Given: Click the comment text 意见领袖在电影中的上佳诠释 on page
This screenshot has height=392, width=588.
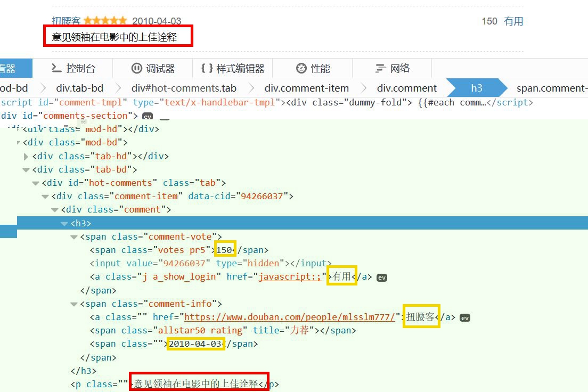Looking at the screenshot, I should pyautogui.click(x=114, y=37).
